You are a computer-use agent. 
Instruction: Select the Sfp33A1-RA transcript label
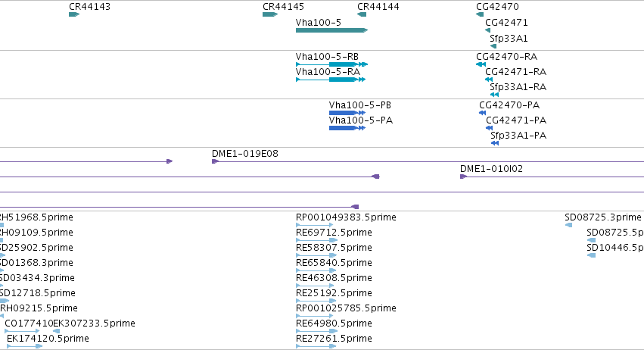coord(518,87)
